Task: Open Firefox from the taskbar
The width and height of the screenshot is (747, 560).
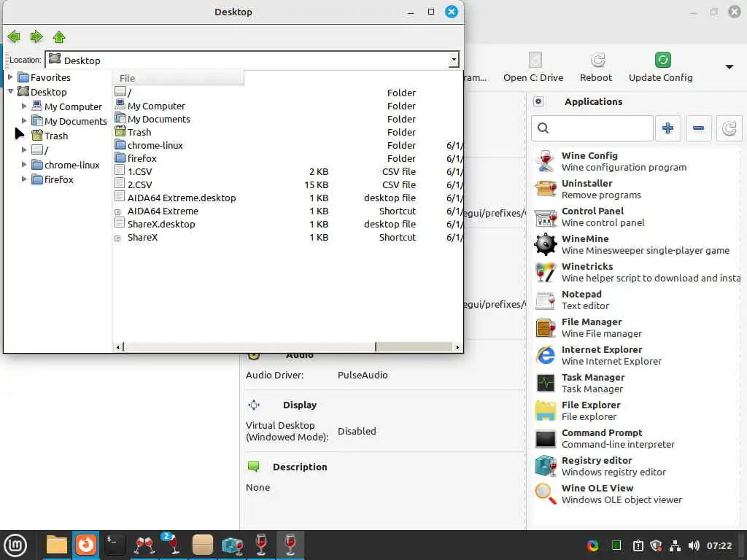Action: [x=86, y=545]
